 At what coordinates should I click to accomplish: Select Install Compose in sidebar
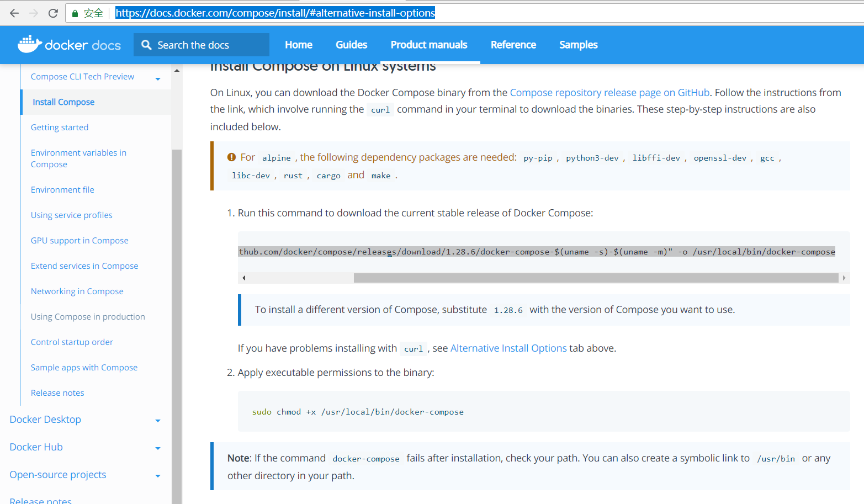coord(63,102)
